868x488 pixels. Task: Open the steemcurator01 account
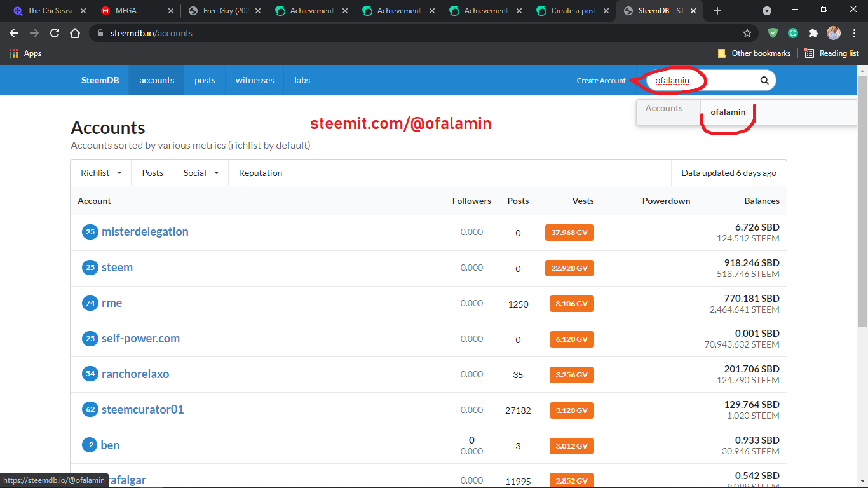point(142,410)
